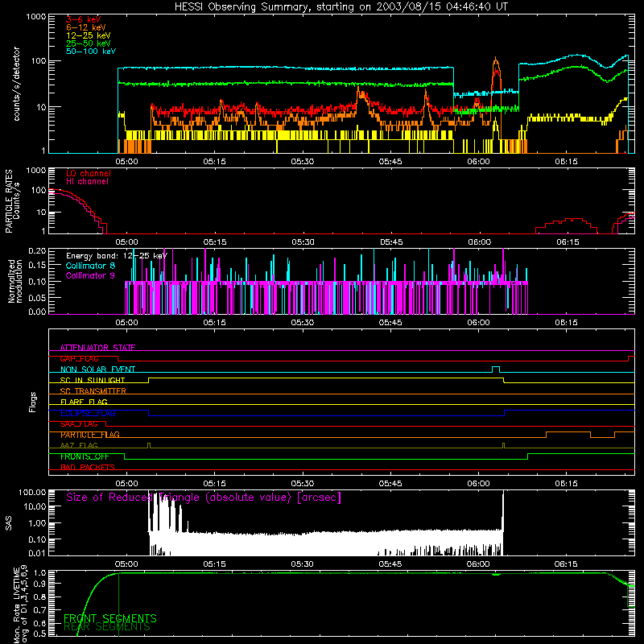Click the GAP_FLAG label
Screen dimensions: 644x644
coord(79,358)
